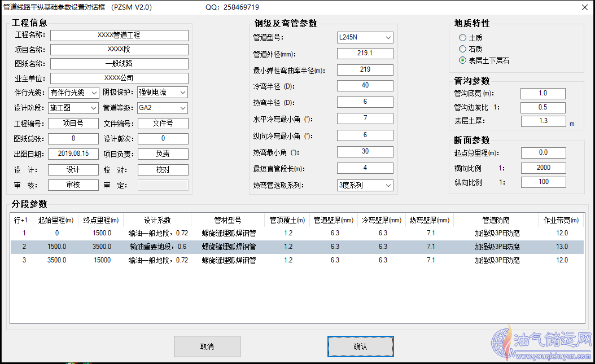The height and width of the screenshot is (364, 595).
Task: Edit the 冷弯半径 value 40
Action: coord(365,85)
